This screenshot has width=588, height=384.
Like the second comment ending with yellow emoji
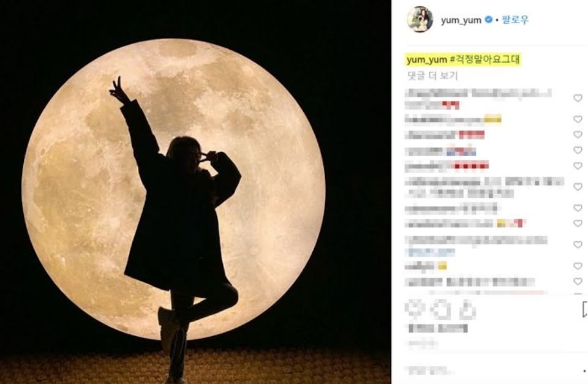click(x=578, y=119)
